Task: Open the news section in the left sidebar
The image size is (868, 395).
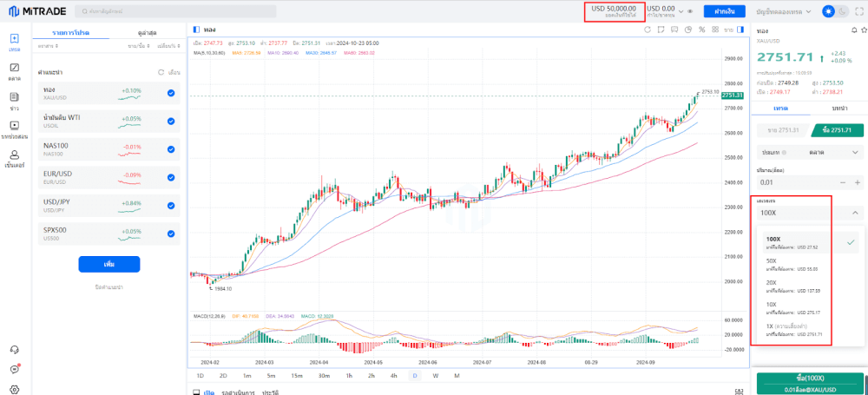Action: (x=14, y=100)
